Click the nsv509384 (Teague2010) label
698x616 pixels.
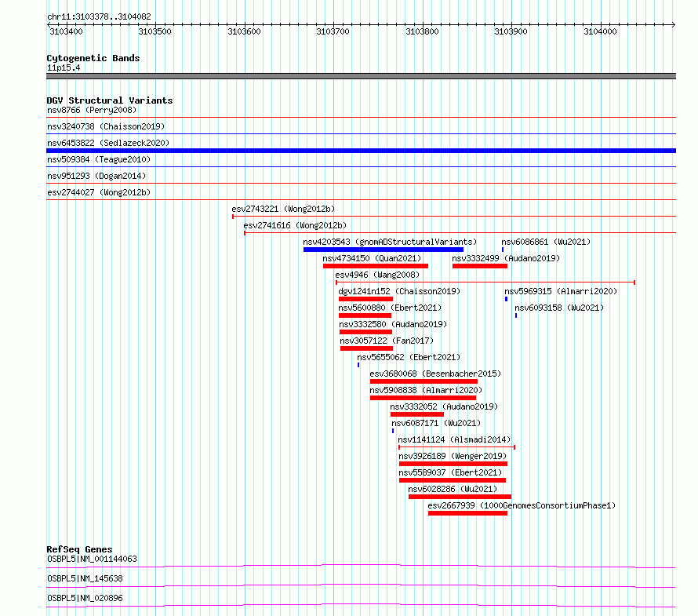(x=99, y=159)
